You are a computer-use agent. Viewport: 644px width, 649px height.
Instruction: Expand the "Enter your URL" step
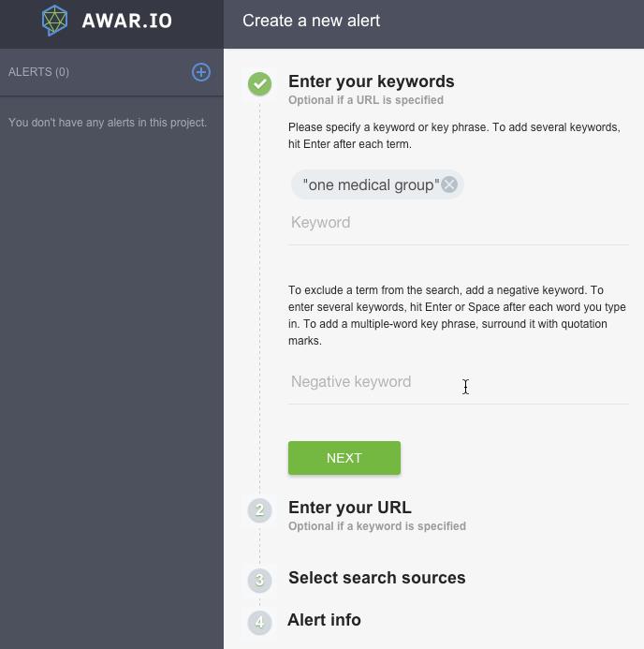click(349, 508)
